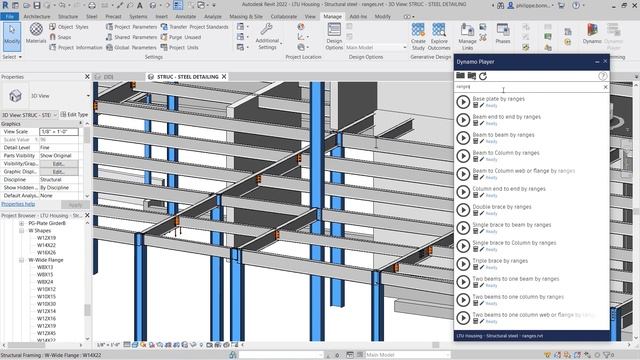Open the File menu
640x360 pixels.
pyautogui.click(x=9, y=17)
